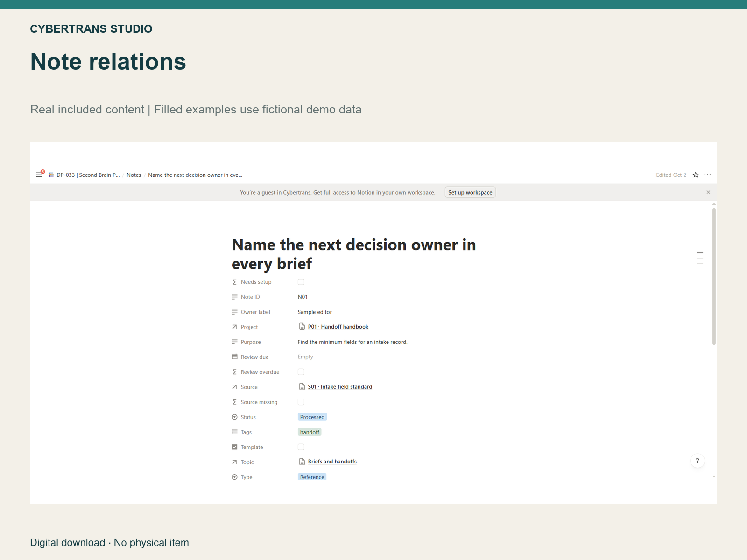Viewport: 747px width, 560px height.
Task: Click the Source relation arrow icon
Action: tap(234, 387)
